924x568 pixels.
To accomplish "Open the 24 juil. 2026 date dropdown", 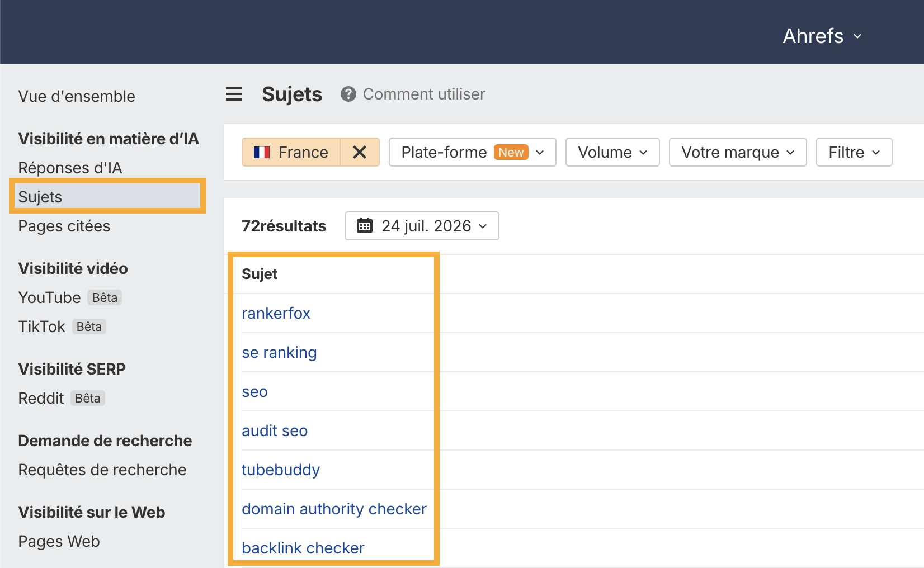I will [422, 226].
